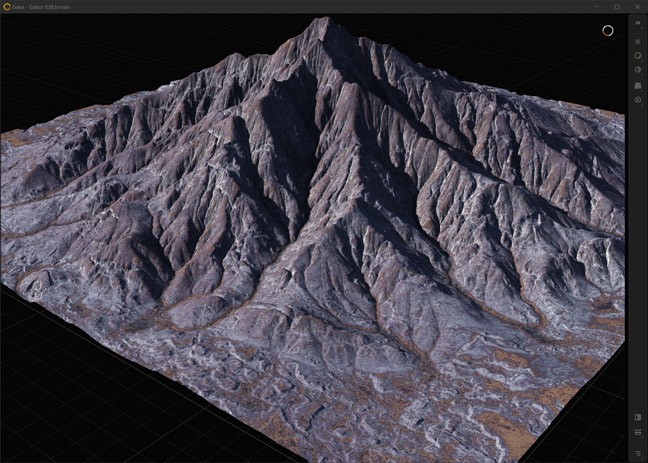Viewport: 648px width, 463px height.
Task: Open the split-view layout icon flyout
Action: pyautogui.click(x=638, y=432)
